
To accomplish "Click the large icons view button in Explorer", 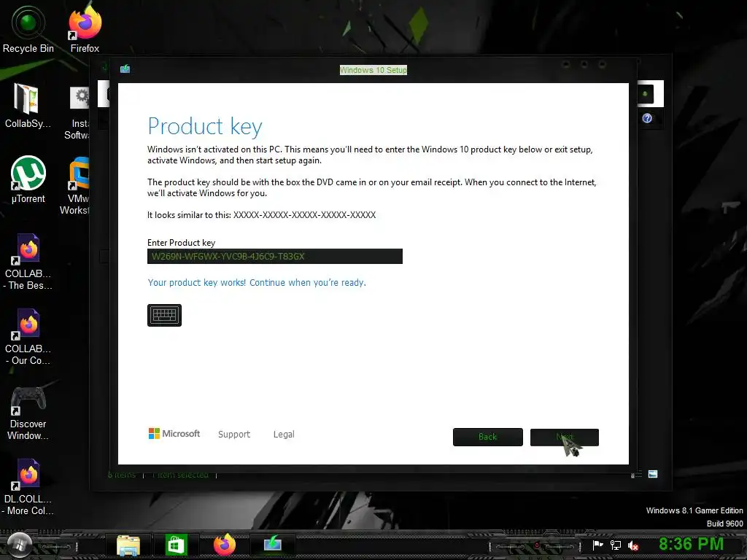I will [x=653, y=474].
